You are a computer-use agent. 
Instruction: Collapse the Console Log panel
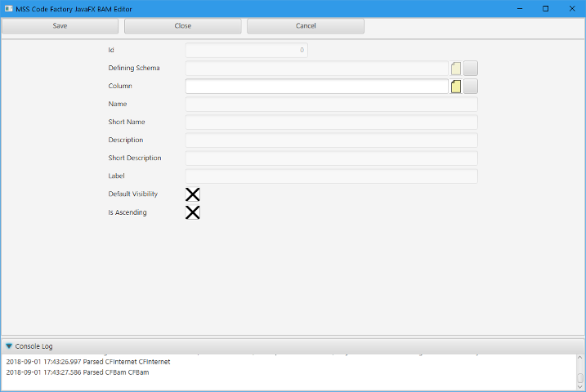[x=9, y=346]
